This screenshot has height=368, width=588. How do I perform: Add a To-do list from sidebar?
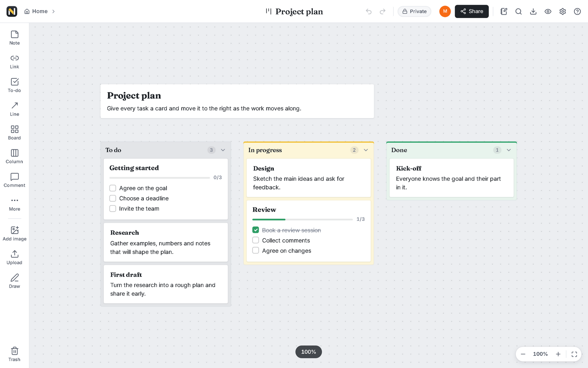[x=15, y=85]
